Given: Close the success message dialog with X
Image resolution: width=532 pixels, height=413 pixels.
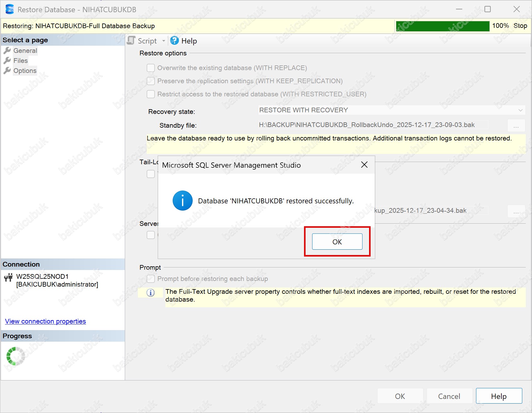Looking at the screenshot, I should (x=364, y=165).
